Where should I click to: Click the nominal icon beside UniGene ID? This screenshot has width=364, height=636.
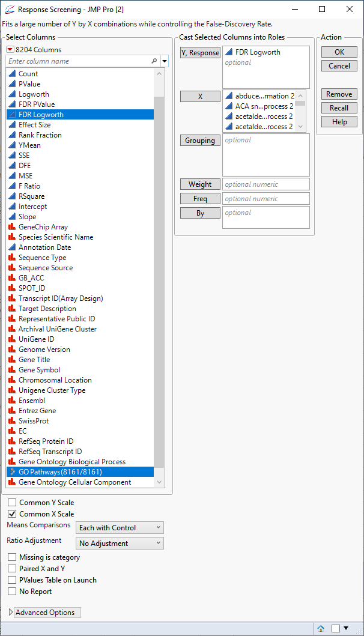point(12,339)
